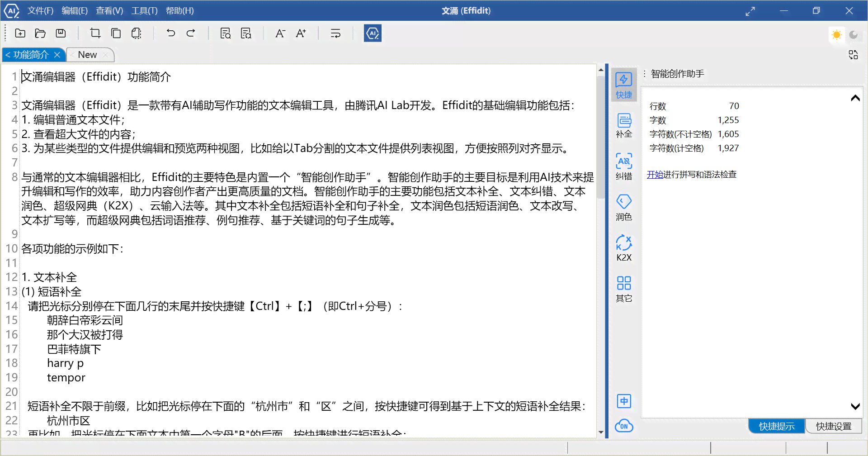This screenshot has width=868, height=456.
Task: Close the 功能简介 tab
Action: 57,55
